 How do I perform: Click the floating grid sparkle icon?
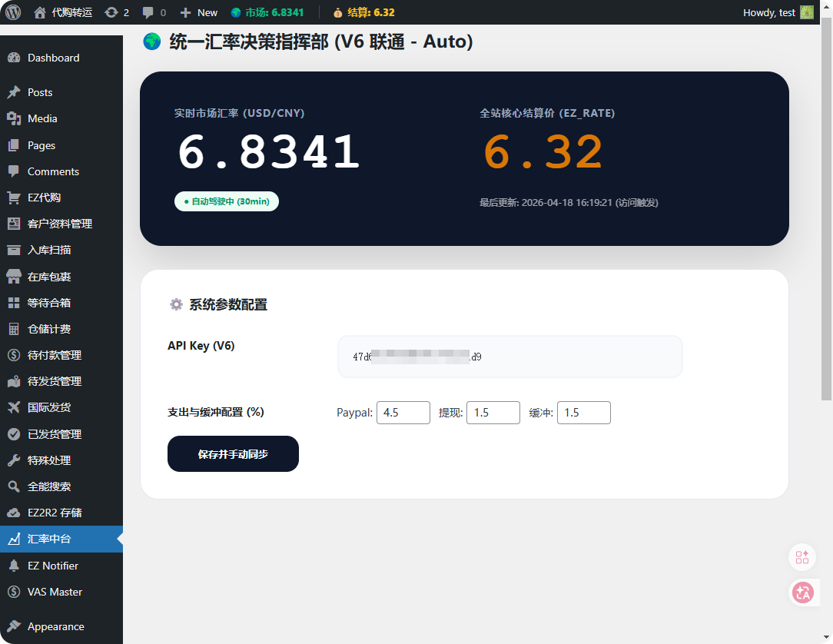click(x=802, y=557)
